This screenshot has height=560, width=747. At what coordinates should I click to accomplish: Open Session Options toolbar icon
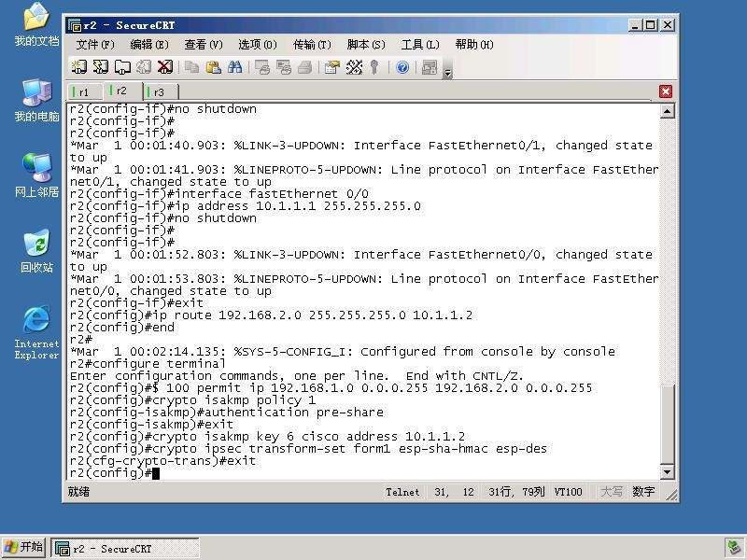pos(332,67)
